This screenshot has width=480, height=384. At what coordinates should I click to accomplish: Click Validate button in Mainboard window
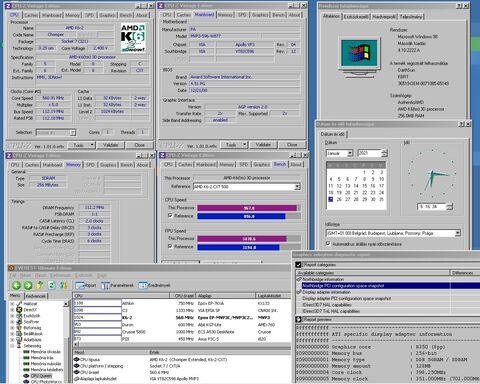tap(263, 145)
